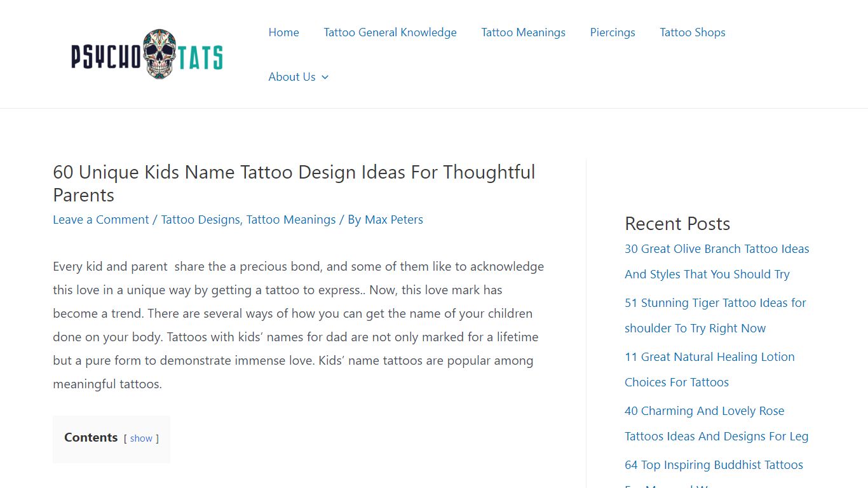Click the Contents label

pos(91,438)
